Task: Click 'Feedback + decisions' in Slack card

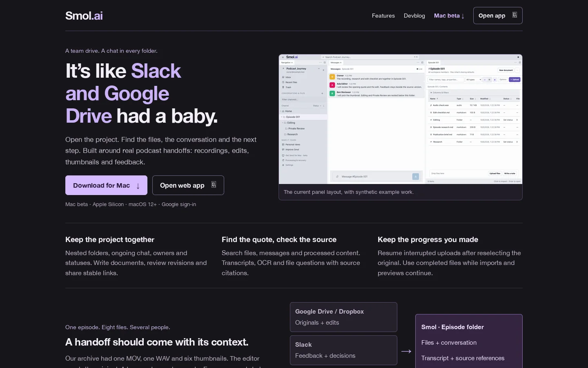Action: [325, 356]
